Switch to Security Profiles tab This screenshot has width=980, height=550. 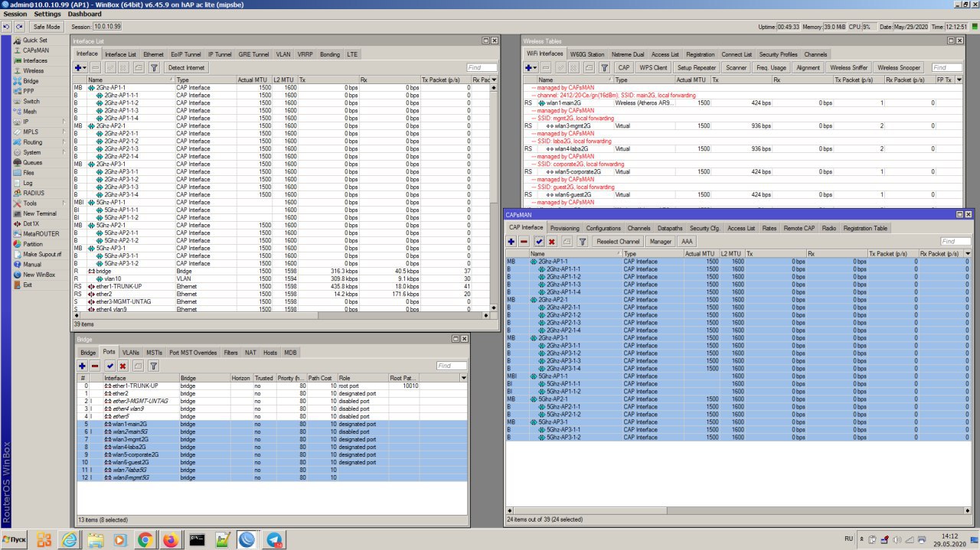click(x=778, y=54)
